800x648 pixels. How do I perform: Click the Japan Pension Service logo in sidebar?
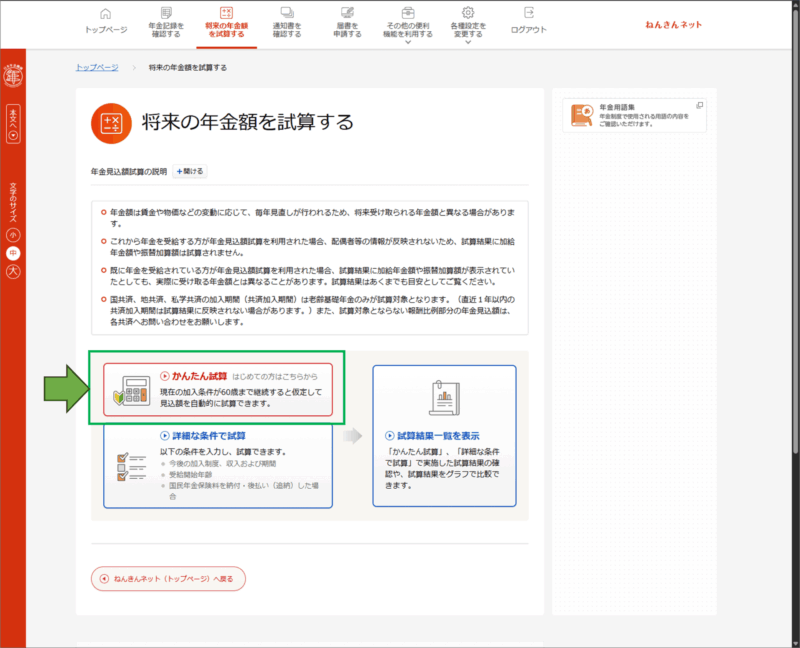pyautogui.click(x=14, y=74)
